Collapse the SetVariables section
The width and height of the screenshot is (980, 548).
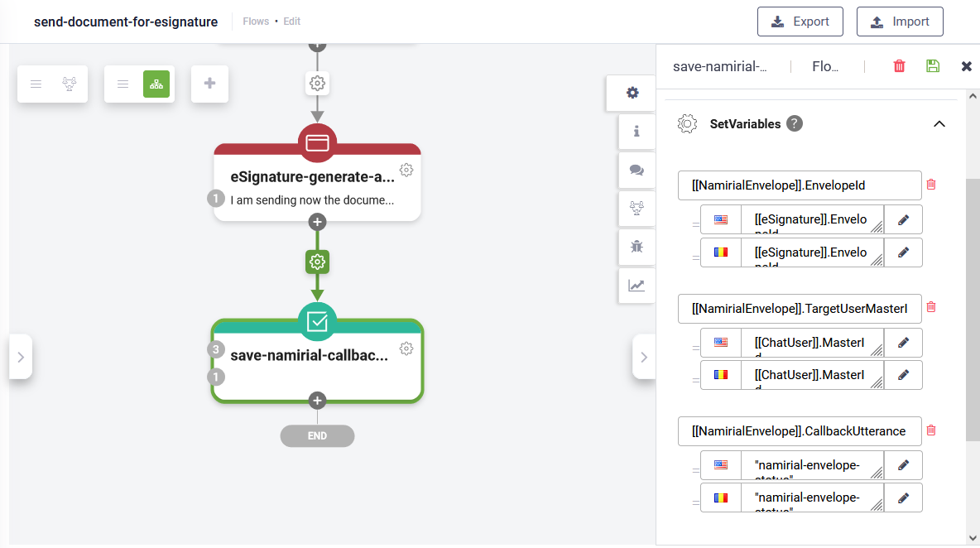tap(939, 124)
